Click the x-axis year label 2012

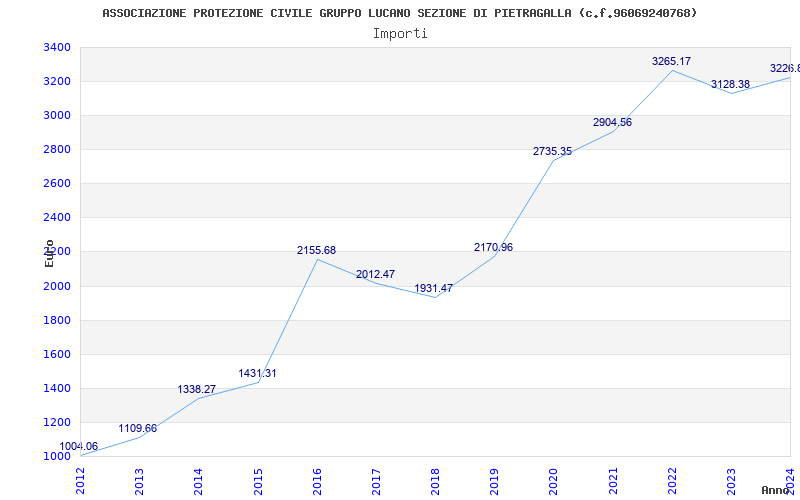[81, 482]
